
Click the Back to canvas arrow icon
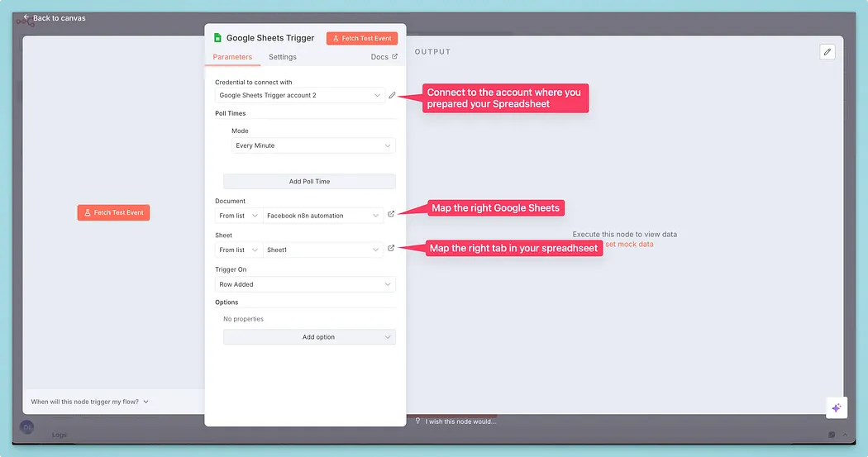[x=26, y=17]
